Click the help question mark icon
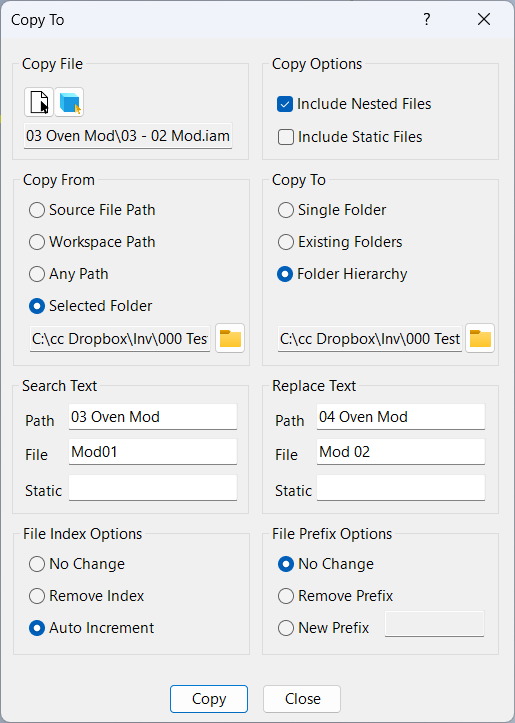The height and width of the screenshot is (723, 515). (426, 19)
